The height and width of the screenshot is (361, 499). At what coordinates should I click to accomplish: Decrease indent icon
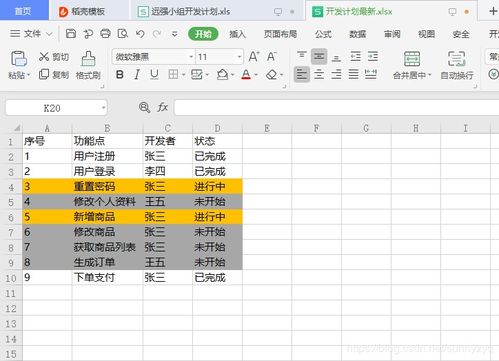355,56
